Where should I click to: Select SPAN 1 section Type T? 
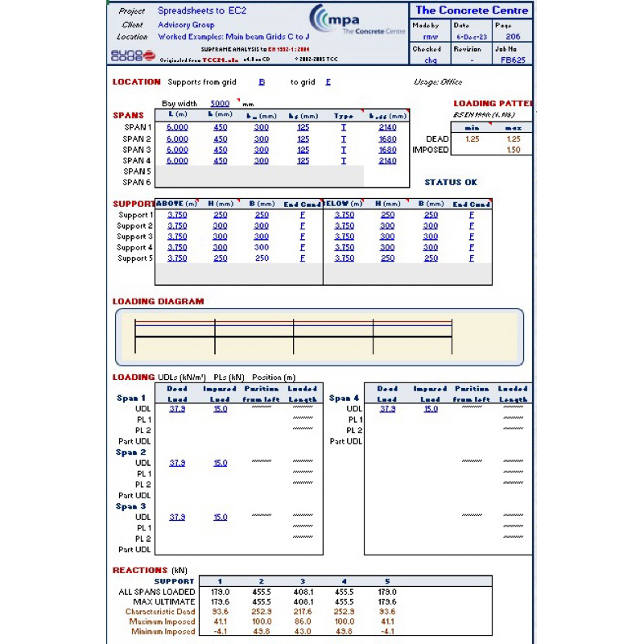[x=344, y=127]
